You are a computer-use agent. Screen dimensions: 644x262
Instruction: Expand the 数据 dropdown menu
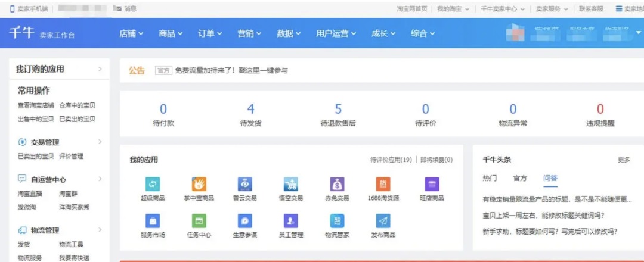(x=289, y=33)
